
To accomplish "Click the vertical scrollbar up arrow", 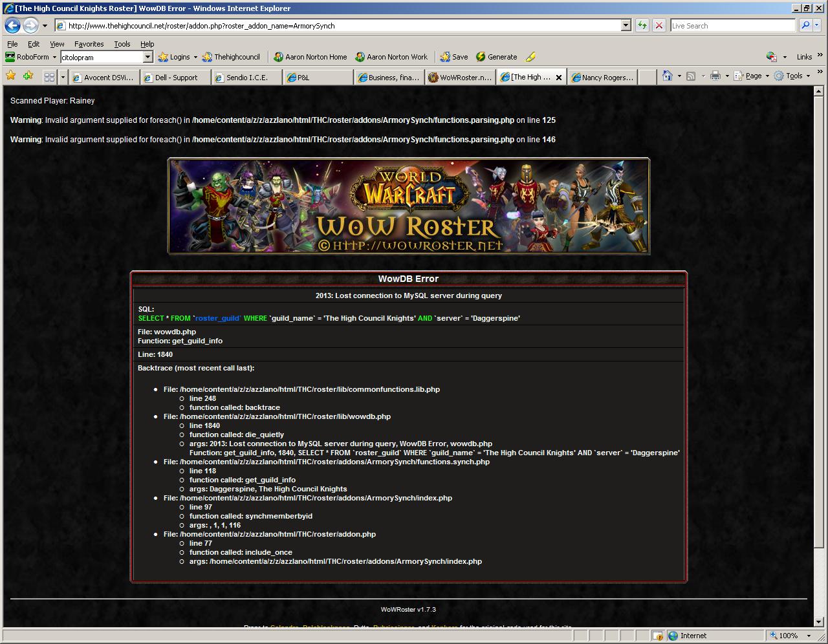I will click(x=818, y=92).
